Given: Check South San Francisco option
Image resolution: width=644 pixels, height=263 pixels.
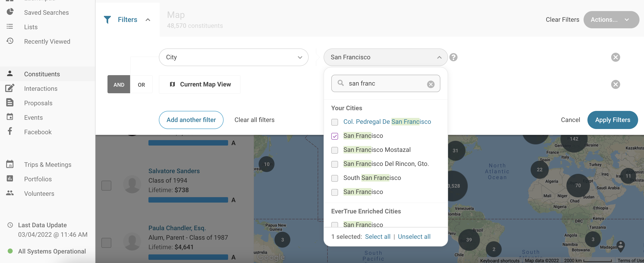Looking at the screenshot, I should 334,178.
